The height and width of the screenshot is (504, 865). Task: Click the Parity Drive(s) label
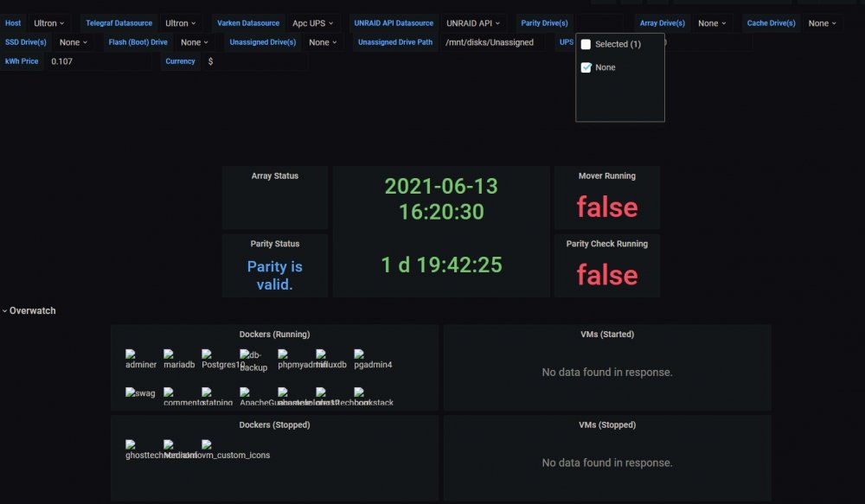(x=544, y=23)
